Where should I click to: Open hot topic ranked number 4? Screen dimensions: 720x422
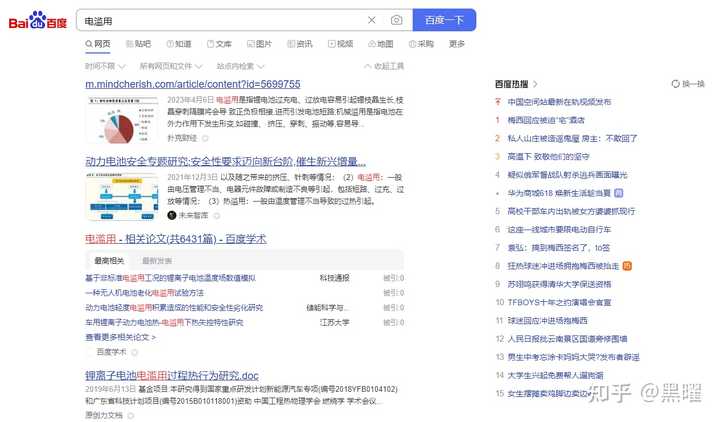pyautogui.click(x=567, y=174)
